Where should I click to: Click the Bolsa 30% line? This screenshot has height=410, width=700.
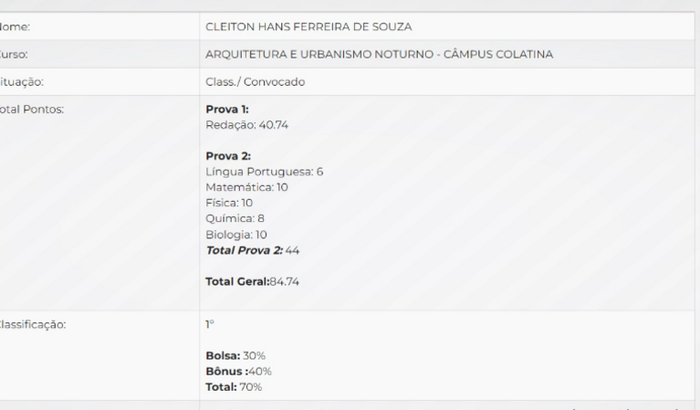click(x=235, y=356)
